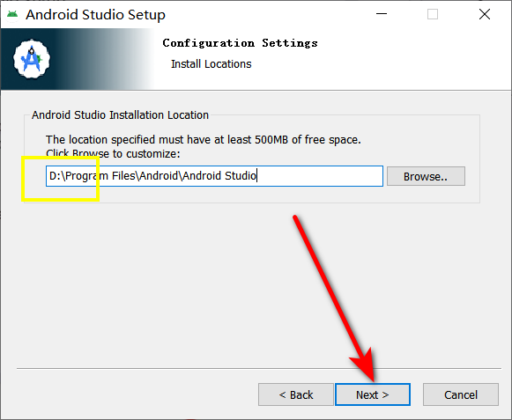This screenshot has height=420, width=512.
Task: Minimize the Android Studio Setup window
Action: pyautogui.click(x=382, y=14)
